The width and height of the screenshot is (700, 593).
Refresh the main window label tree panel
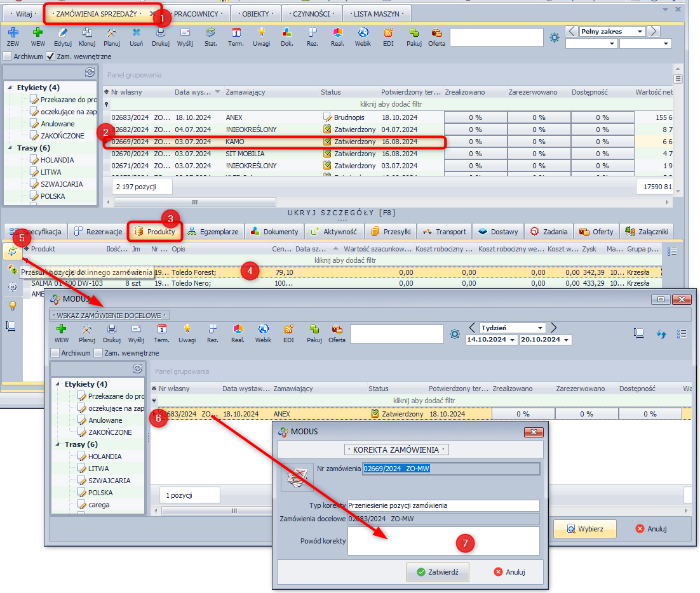tap(90, 72)
